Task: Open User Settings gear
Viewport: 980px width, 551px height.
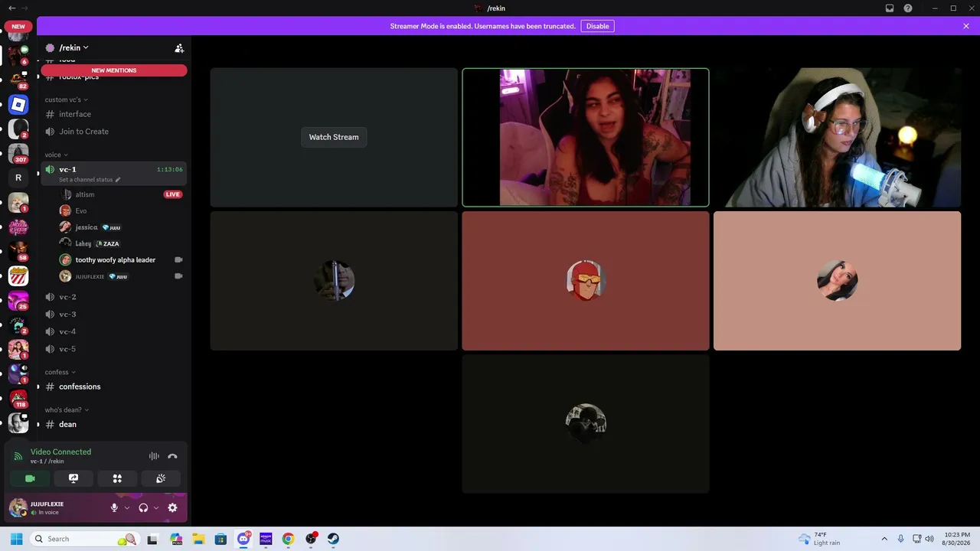Action: [172, 507]
